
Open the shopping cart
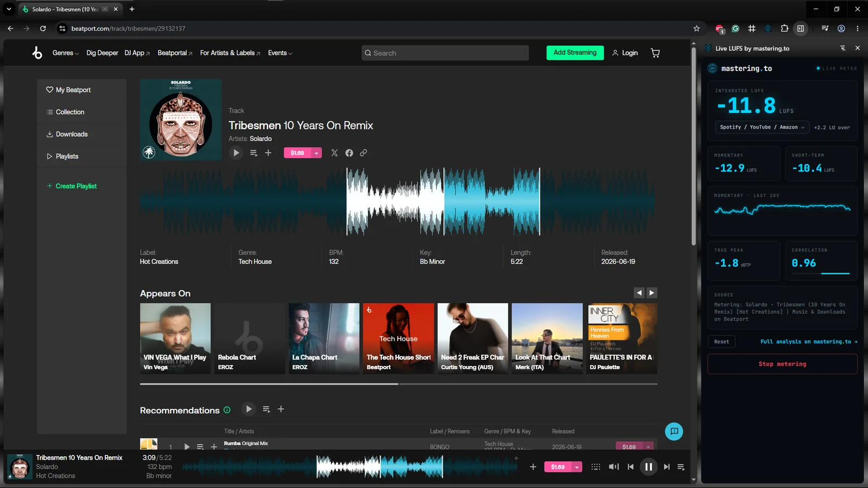pos(655,53)
